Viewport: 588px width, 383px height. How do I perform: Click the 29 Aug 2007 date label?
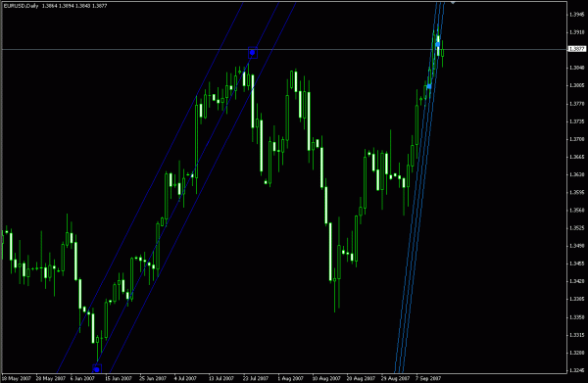tap(395, 378)
